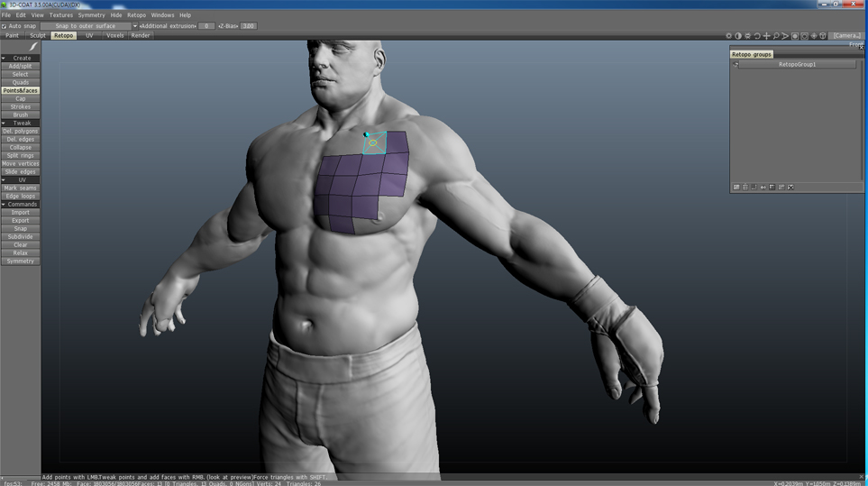Click the field-of-view angle icon
The height and width of the screenshot is (486, 868).
click(x=785, y=35)
